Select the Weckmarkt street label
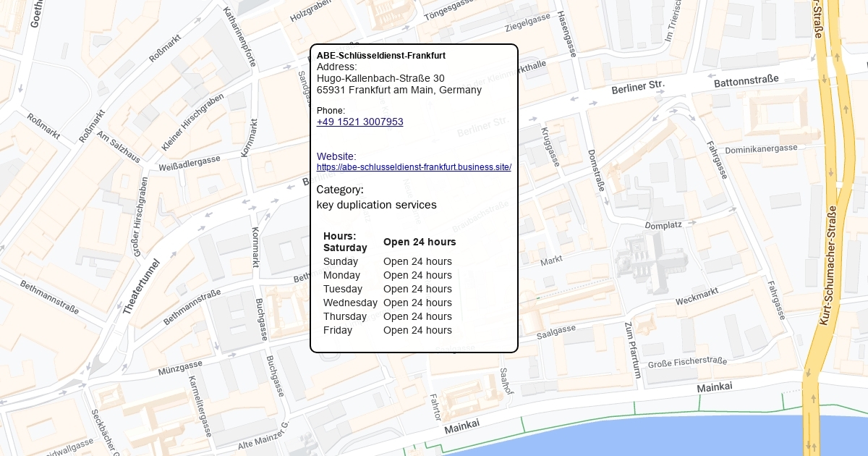The width and height of the screenshot is (868, 456). point(697,295)
